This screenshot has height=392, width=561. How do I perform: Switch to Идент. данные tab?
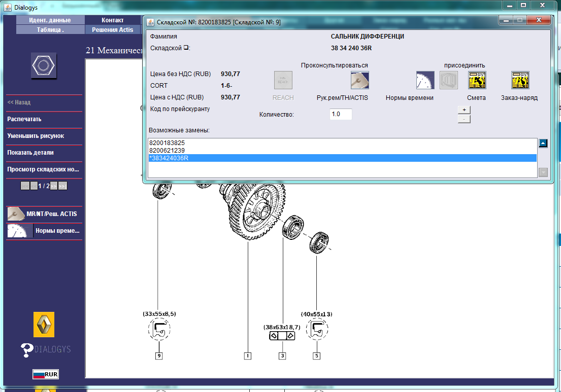(50, 20)
